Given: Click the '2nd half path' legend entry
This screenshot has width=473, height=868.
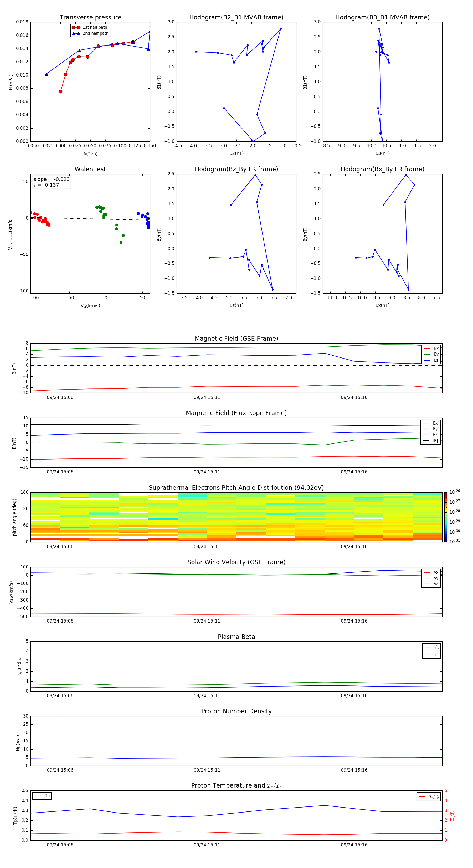Looking at the screenshot, I should pyautogui.click(x=90, y=33).
